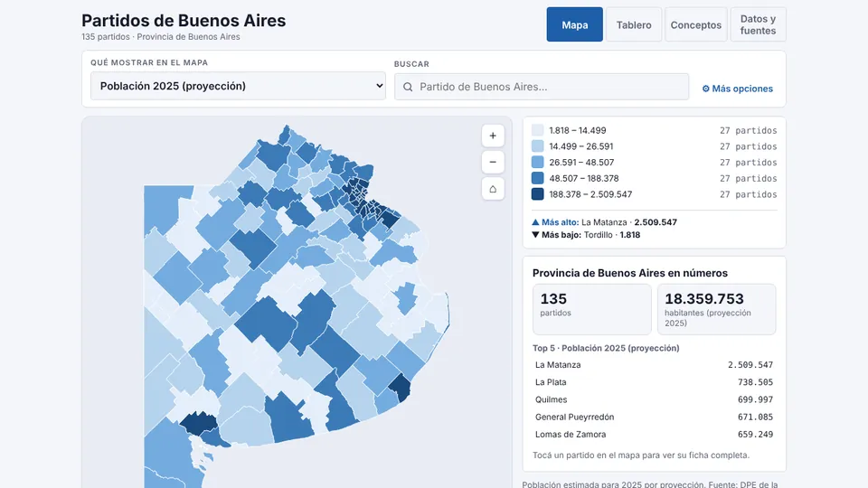Click the 14.499 – 26.591 legend swatch
The height and width of the screenshot is (488, 868).
click(x=537, y=146)
